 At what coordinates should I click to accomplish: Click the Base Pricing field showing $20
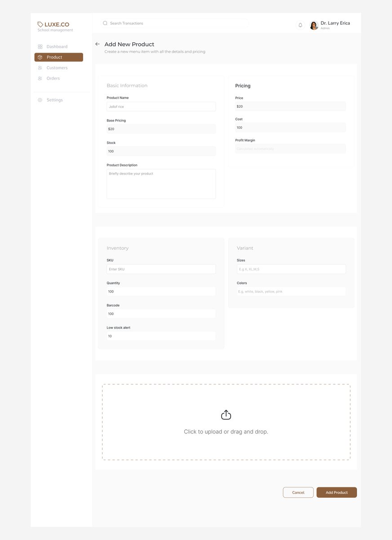(x=161, y=129)
